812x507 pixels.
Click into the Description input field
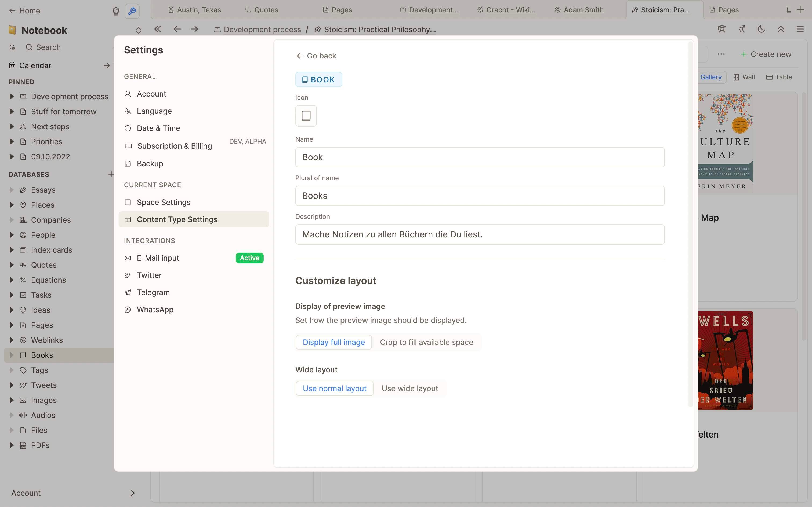pos(480,234)
